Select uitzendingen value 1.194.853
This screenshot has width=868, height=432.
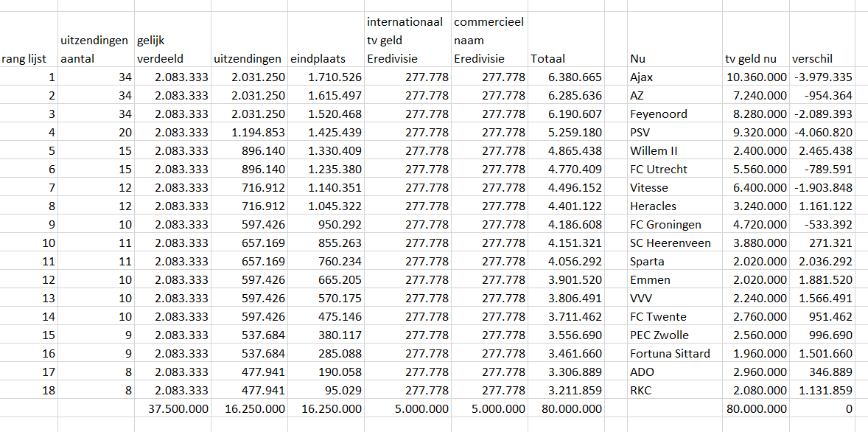249,133
